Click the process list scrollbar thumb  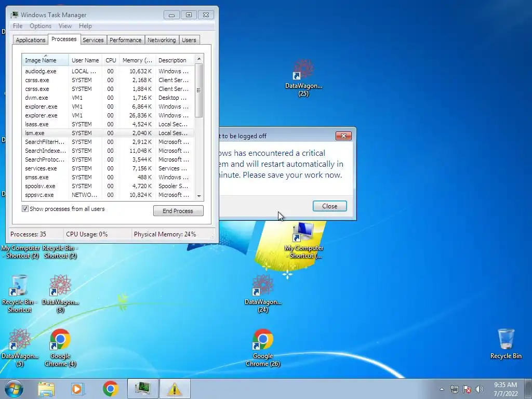(x=199, y=90)
